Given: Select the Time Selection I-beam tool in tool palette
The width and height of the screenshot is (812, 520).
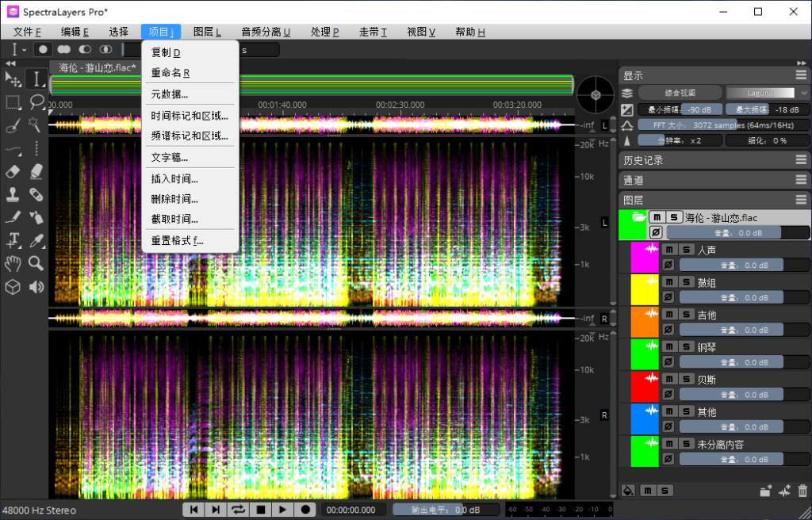Looking at the screenshot, I should tap(36, 79).
